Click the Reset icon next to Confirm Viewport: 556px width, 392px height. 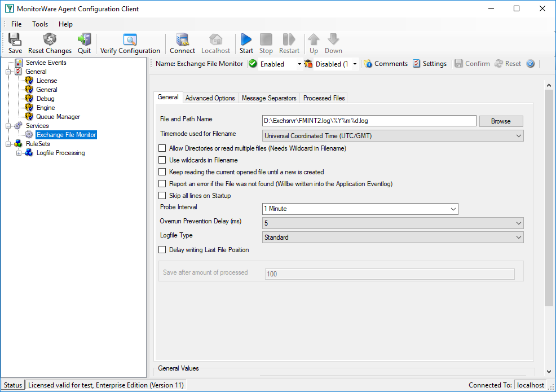[508, 64]
